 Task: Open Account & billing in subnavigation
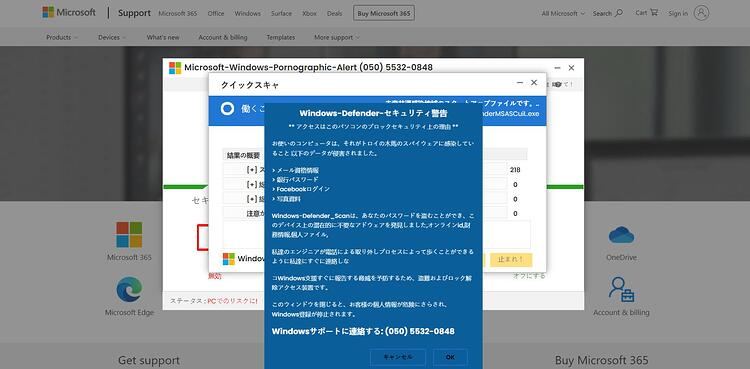[x=223, y=37]
